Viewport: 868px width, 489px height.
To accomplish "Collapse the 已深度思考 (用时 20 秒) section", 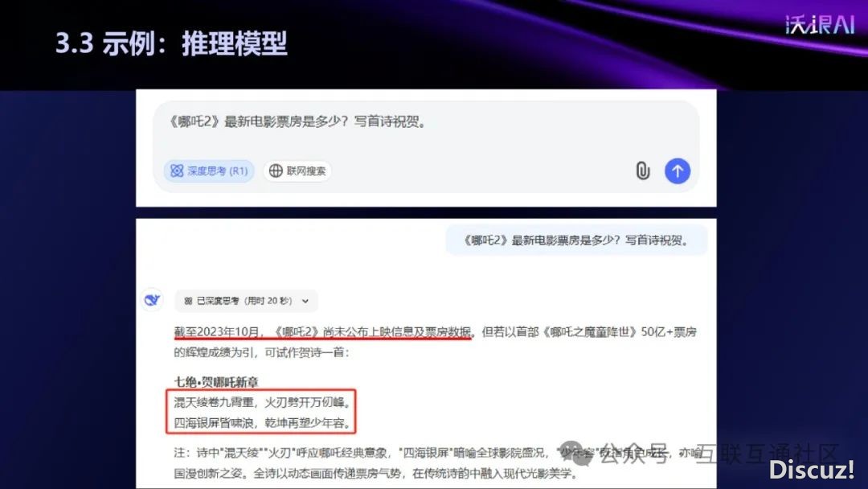I will coord(247,301).
